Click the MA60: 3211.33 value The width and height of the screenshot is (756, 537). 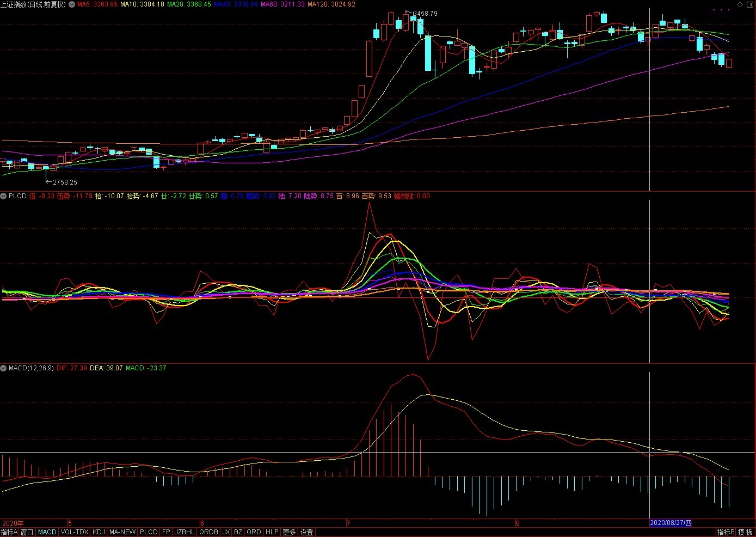tap(282, 4)
